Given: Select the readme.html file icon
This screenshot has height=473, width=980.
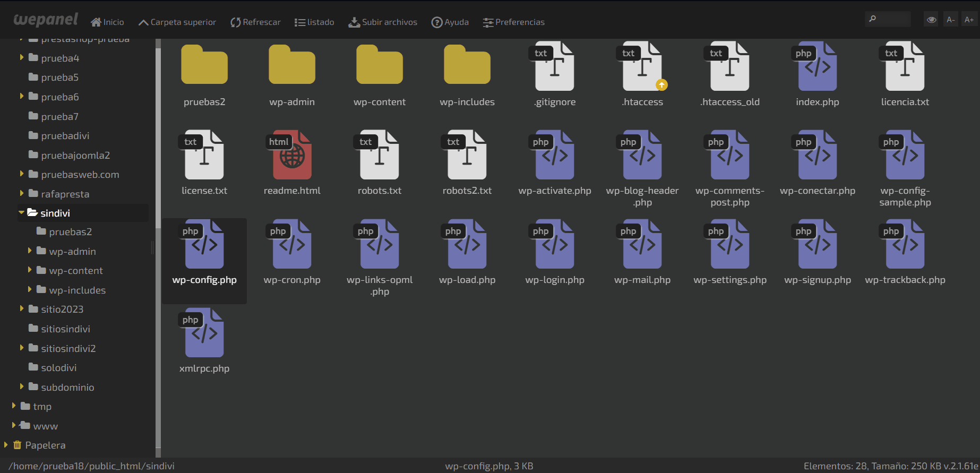Looking at the screenshot, I should 291,154.
